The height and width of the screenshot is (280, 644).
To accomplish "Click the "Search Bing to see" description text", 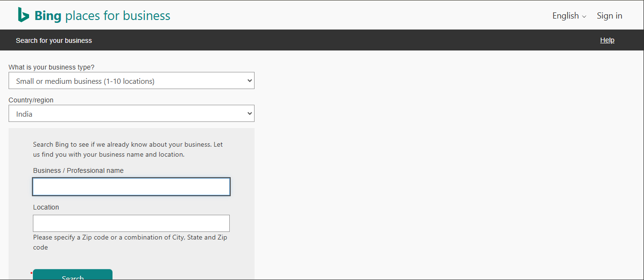I will [x=128, y=150].
